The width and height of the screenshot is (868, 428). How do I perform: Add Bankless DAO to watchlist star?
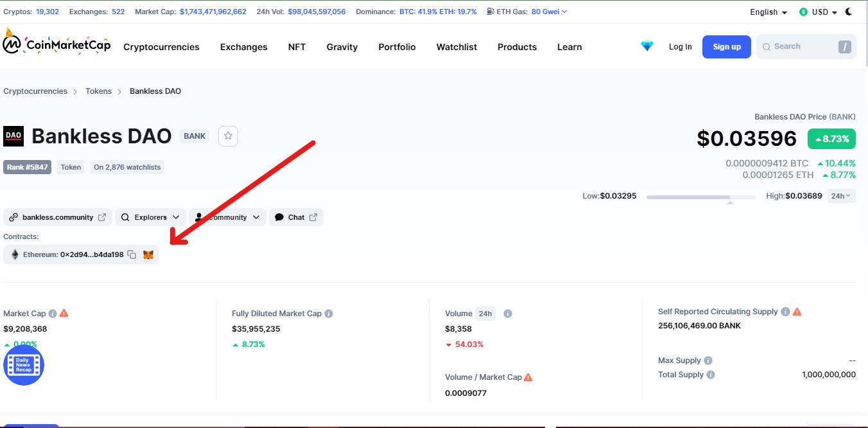(228, 136)
